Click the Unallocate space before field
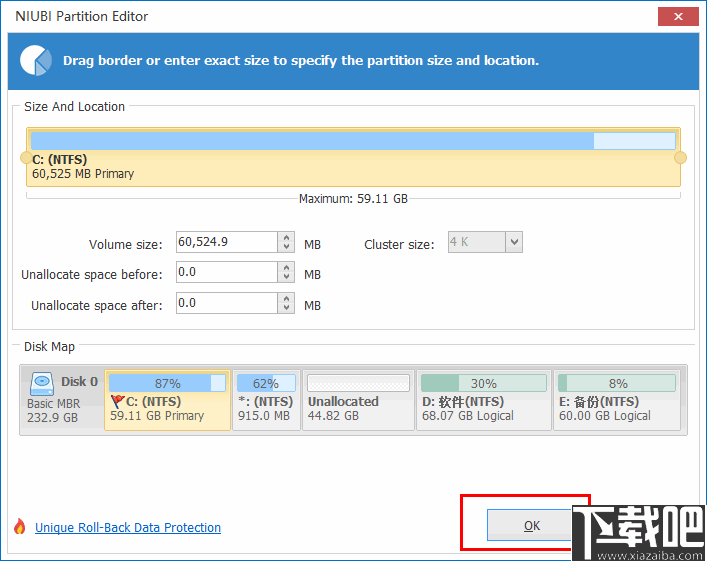 click(x=227, y=272)
